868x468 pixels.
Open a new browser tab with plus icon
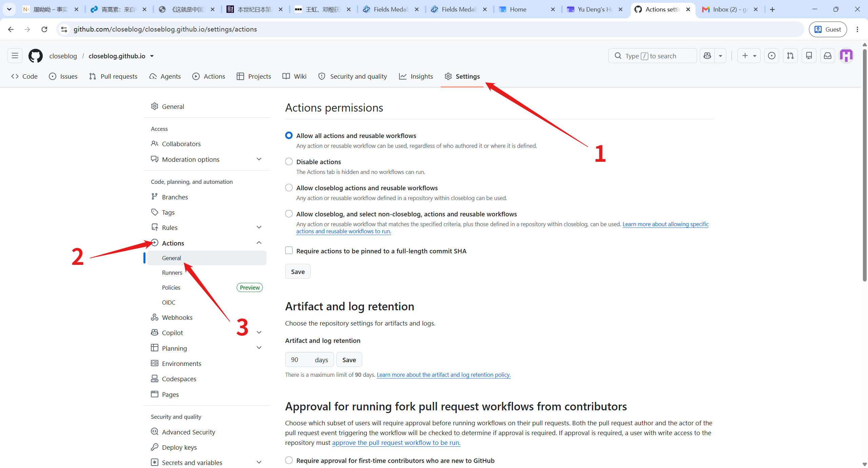772,9
